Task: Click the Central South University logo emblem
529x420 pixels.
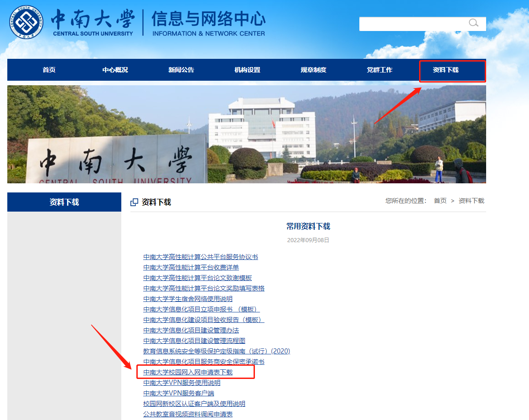Action: pyautogui.click(x=26, y=22)
